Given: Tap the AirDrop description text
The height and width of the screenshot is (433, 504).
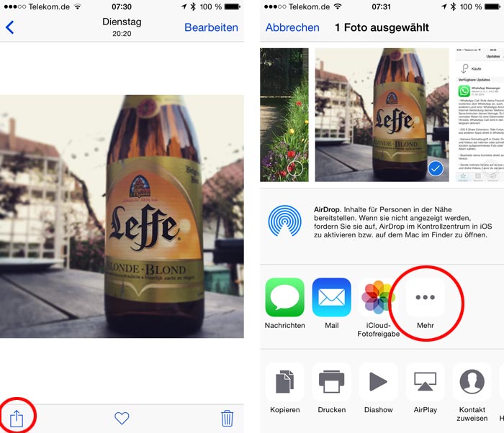Looking at the screenshot, I should point(402,222).
